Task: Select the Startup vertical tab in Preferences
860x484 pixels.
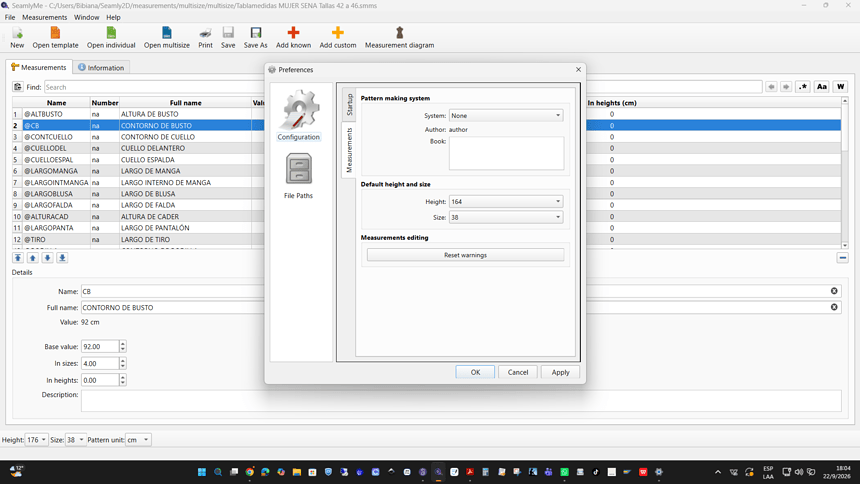Action: [349, 104]
